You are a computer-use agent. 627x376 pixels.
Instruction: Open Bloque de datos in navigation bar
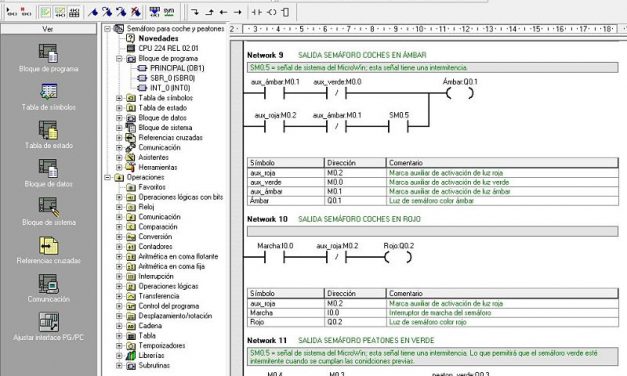(x=48, y=174)
